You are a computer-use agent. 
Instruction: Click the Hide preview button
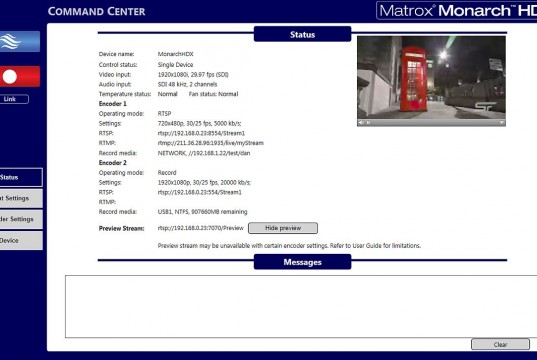(283, 228)
